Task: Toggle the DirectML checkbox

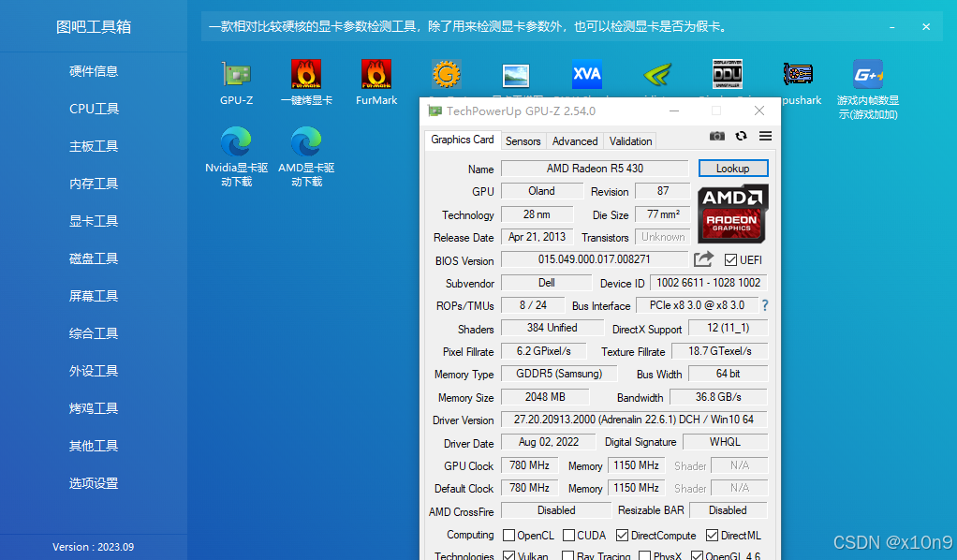Action: tap(712, 535)
